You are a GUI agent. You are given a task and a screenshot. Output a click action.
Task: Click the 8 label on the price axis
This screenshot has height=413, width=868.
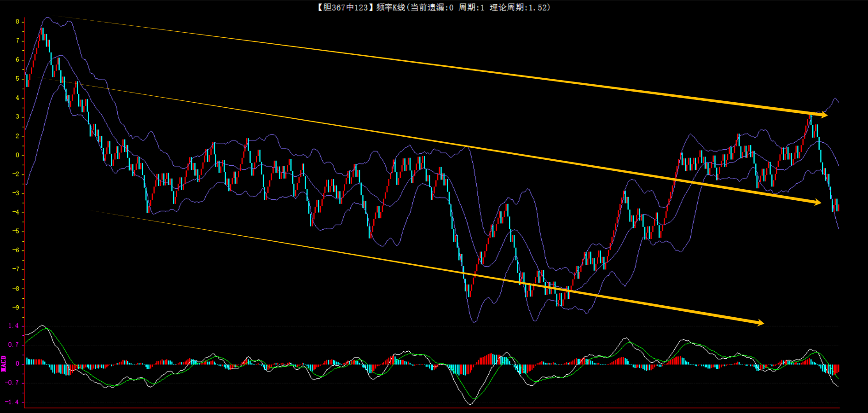click(x=17, y=22)
